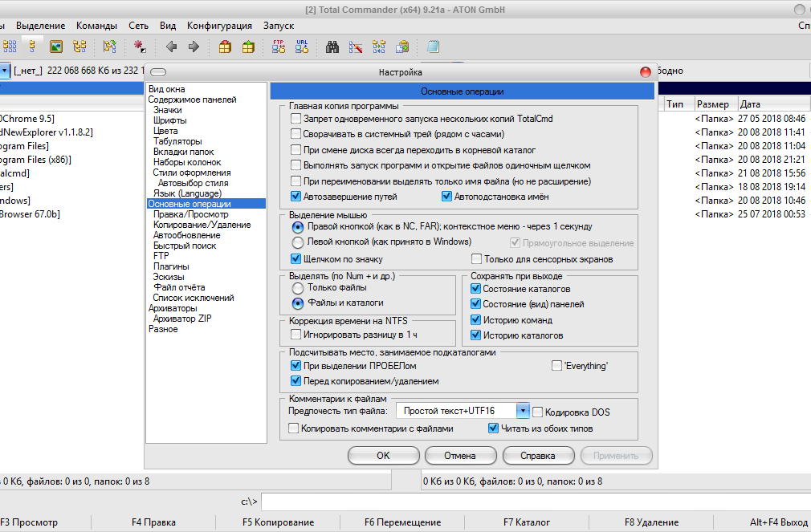
Task: Select Архиватор ZIP settings page
Action: coord(182,319)
